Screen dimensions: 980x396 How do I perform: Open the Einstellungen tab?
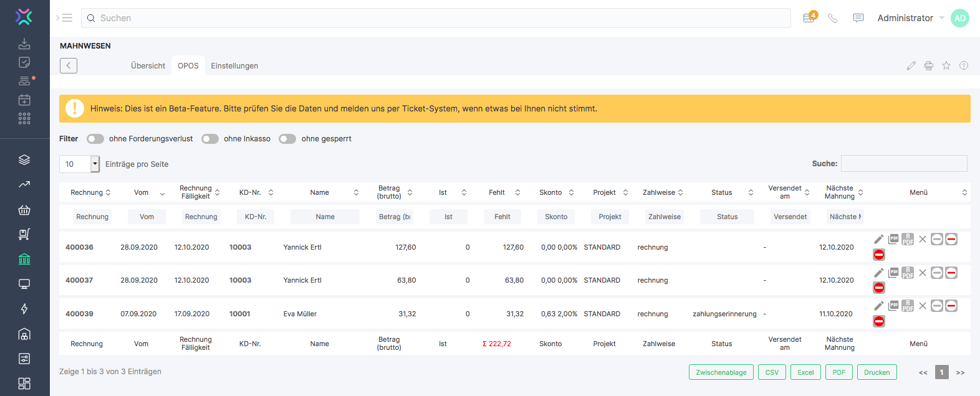tap(234, 66)
